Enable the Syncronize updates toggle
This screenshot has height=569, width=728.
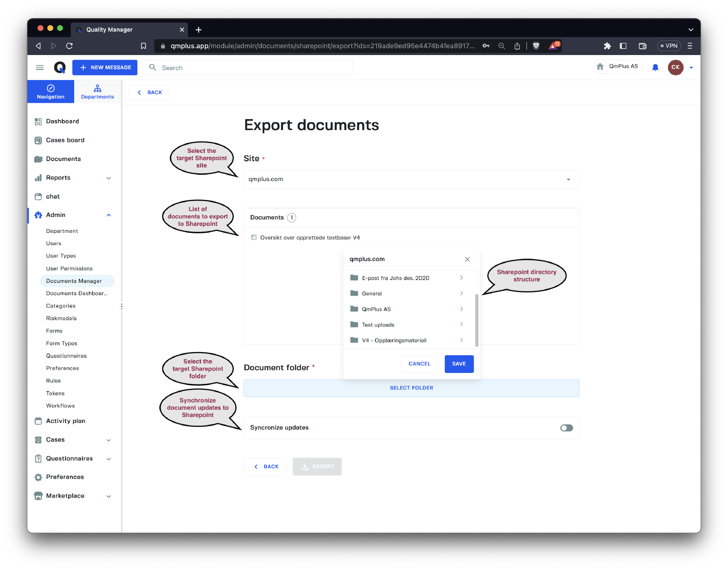pos(566,428)
